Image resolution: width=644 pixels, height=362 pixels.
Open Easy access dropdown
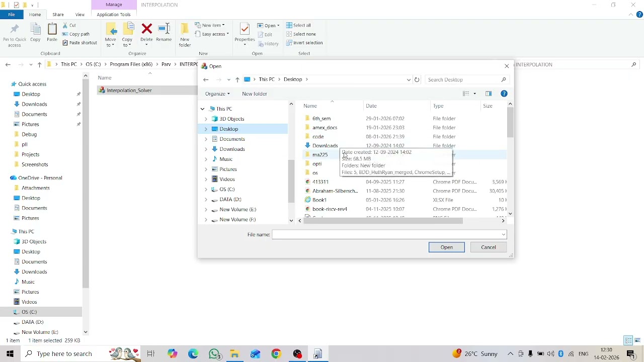211,34
